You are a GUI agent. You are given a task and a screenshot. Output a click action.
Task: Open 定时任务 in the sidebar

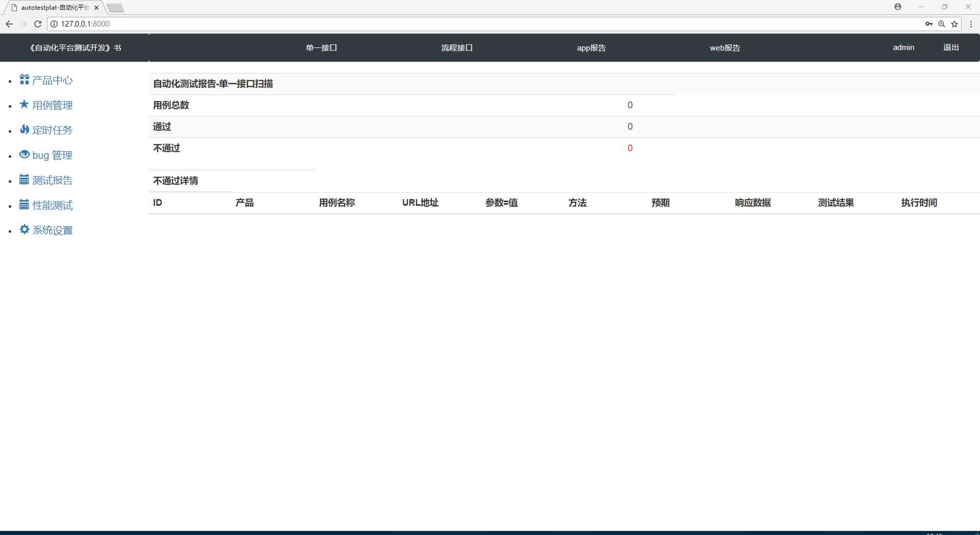click(x=52, y=130)
